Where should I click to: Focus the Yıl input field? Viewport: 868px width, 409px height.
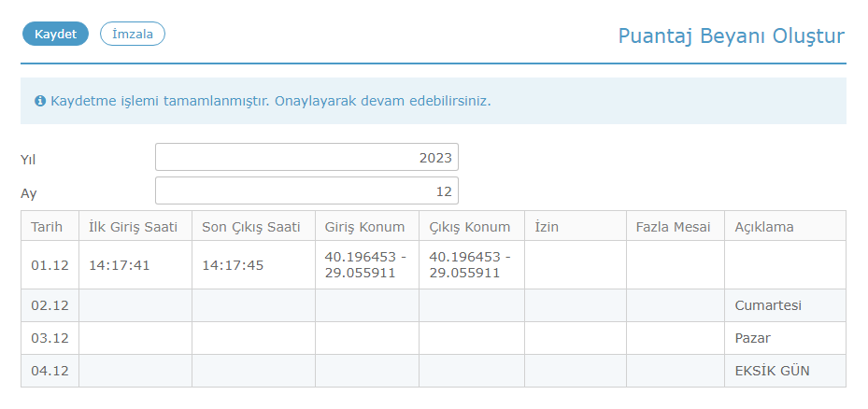point(306,157)
